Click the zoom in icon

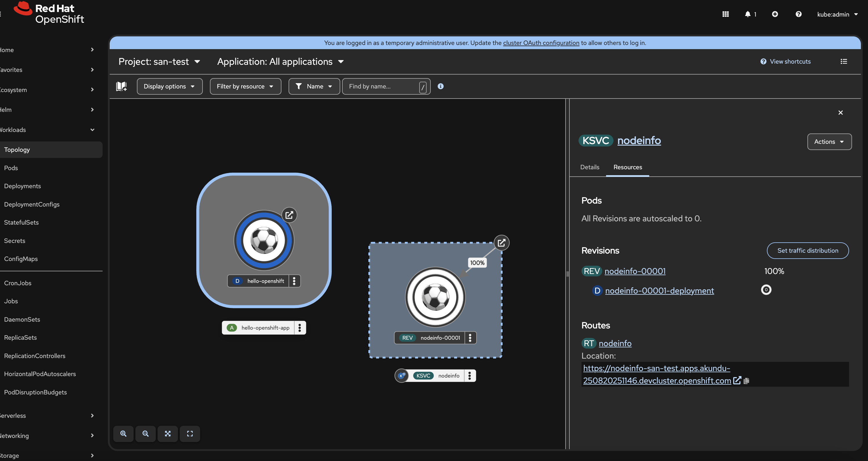click(x=123, y=433)
